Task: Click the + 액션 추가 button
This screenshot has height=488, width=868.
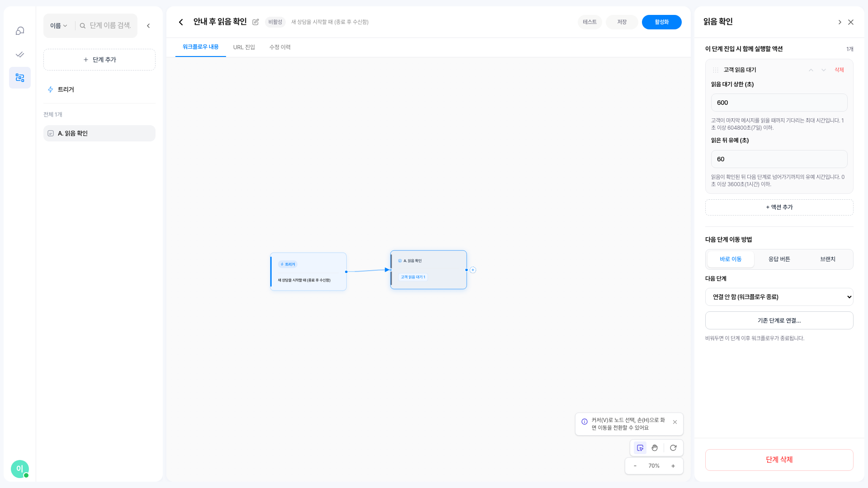Action: [779, 207]
